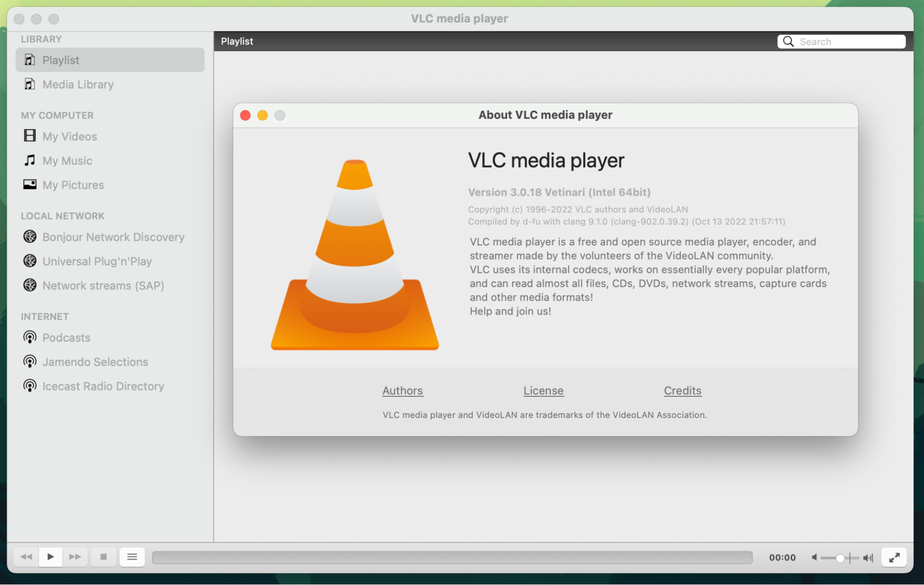Enter fullscreen using the expand icon

pos(894,557)
